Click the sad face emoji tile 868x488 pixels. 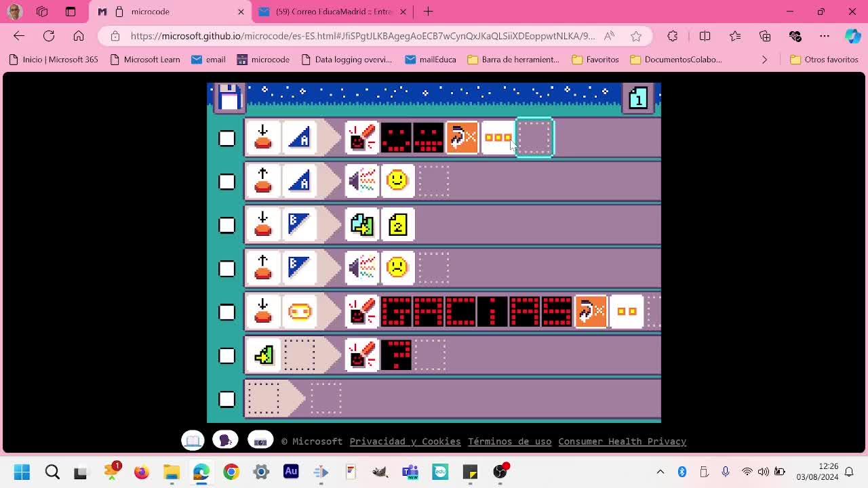point(397,268)
